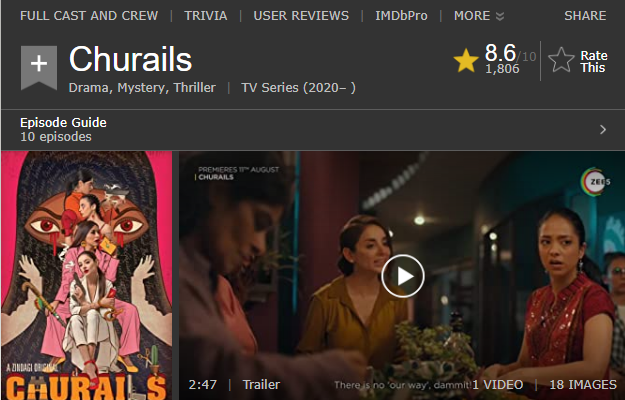Screen dimensions: 625x400
Task: Click the 8.6 rating score
Action: coord(500,53)
